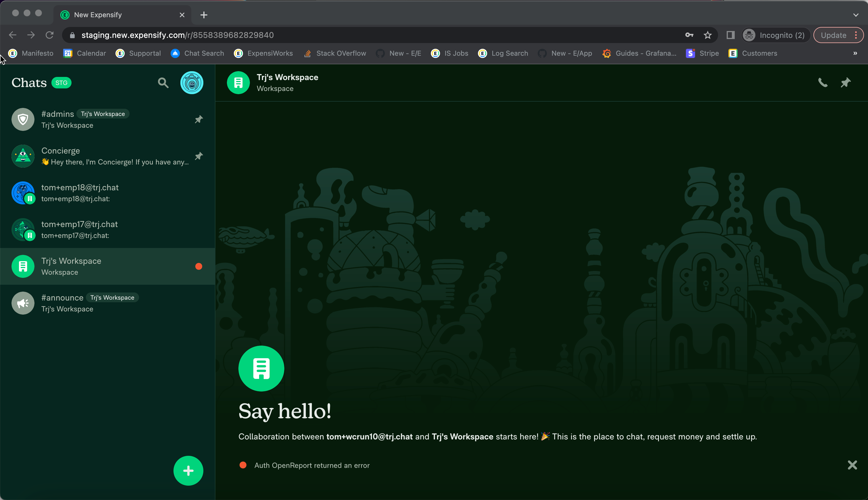868x500 pixels.
Task: Click the password key icon in address bar
Action: [x=689, y=35]
